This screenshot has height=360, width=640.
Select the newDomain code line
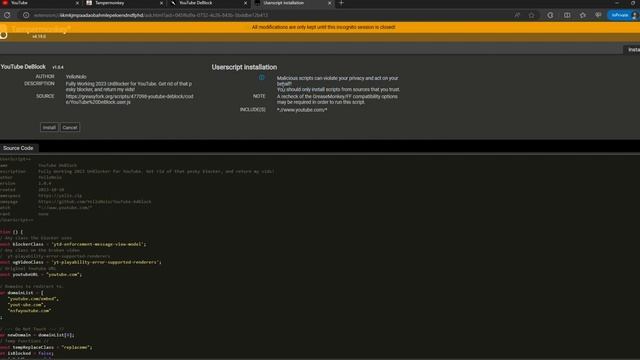pos(37,335)
